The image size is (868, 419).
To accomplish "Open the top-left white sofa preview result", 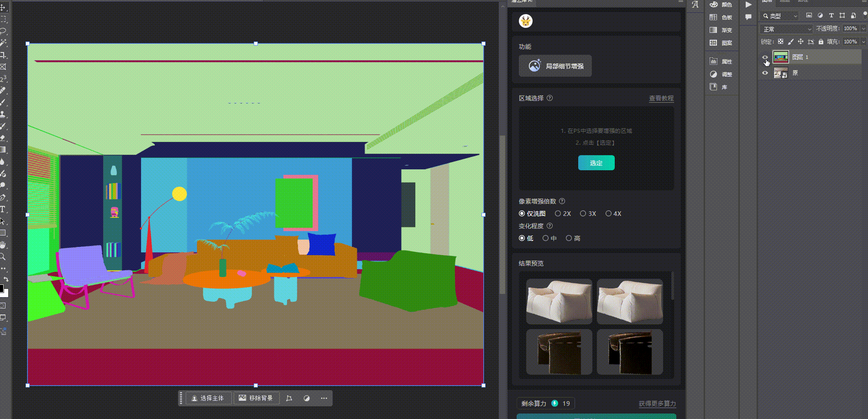I will [559, 301].
